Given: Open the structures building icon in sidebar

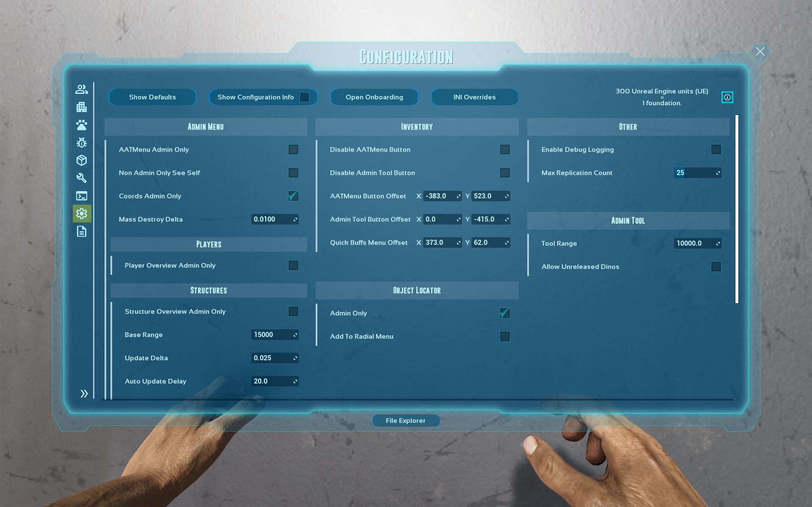Looking at the screenshot, I should tap(82, 107).
